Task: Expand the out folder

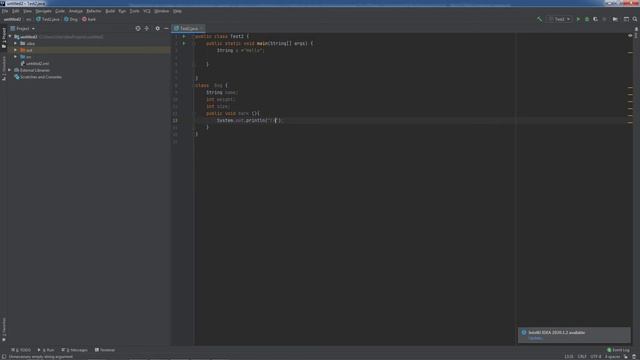Action: pyautogui.click(x=16, y=50)
